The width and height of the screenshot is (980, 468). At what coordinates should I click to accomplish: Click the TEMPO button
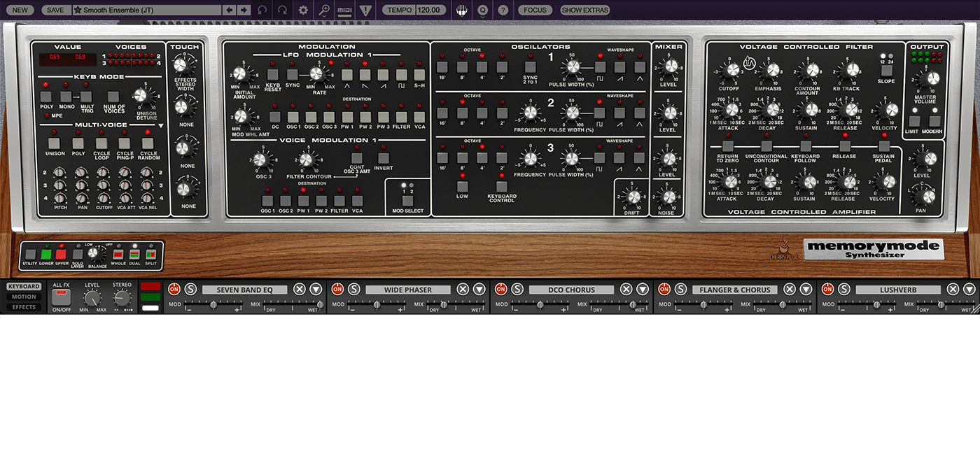pyautogui.click(x=400, y=10)
